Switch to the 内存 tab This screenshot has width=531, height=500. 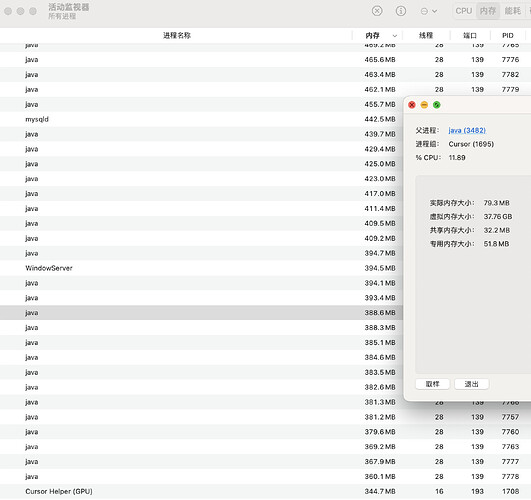(x=488, y=11)
